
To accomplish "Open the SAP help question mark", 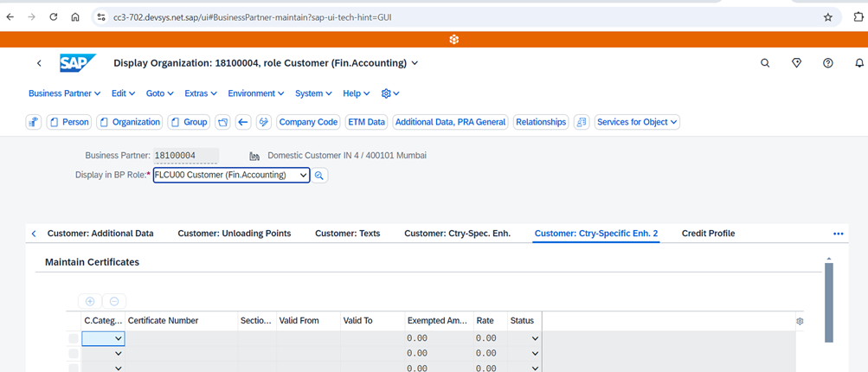I will [828, 63].
